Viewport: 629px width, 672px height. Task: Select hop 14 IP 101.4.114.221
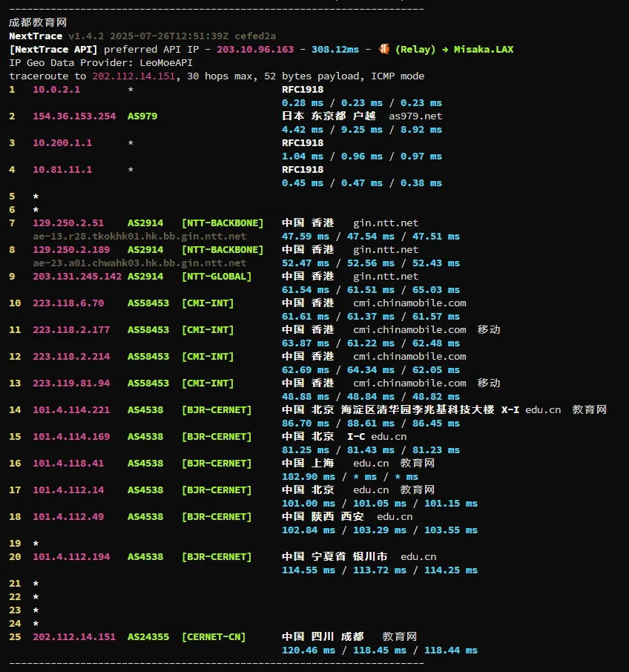(x=71, y=409)
